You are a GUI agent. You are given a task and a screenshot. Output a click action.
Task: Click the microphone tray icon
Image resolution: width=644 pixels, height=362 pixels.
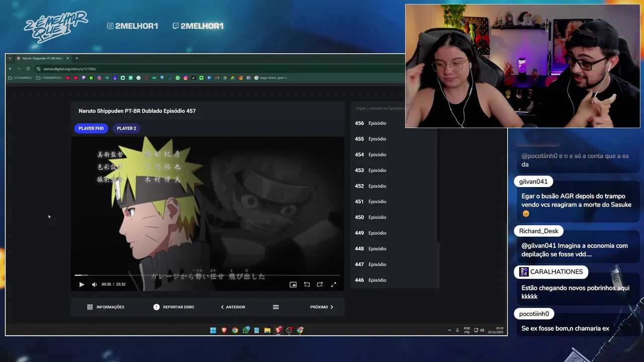pos(457,330)
